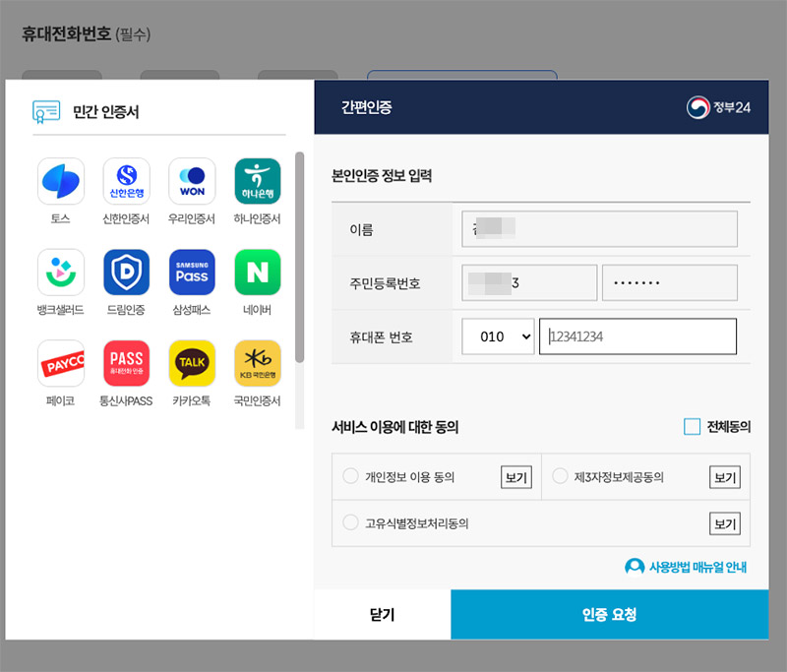787x672 pixels.
Task: Click the 휴대폰 번호 field label
Action: pyautogui.click(x=381, y=336)
